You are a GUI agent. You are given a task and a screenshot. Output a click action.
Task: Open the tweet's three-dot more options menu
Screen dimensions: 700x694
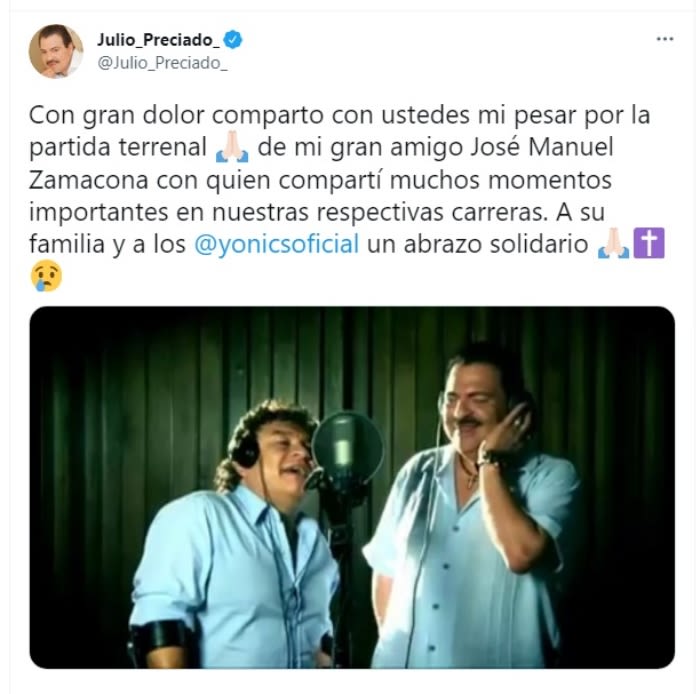[x=664, y=39]
